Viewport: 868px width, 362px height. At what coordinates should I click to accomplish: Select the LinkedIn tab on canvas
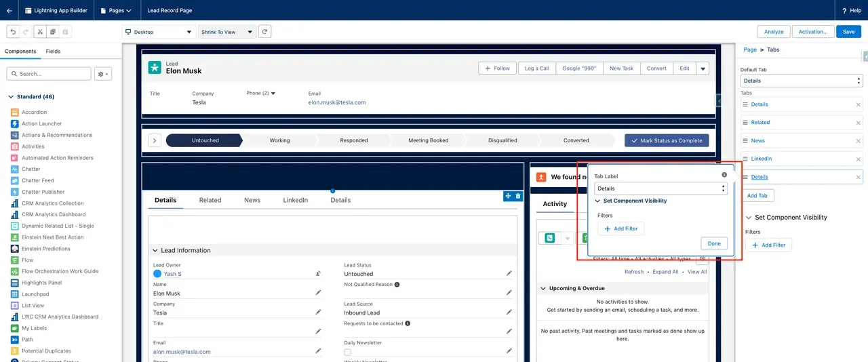295,200
